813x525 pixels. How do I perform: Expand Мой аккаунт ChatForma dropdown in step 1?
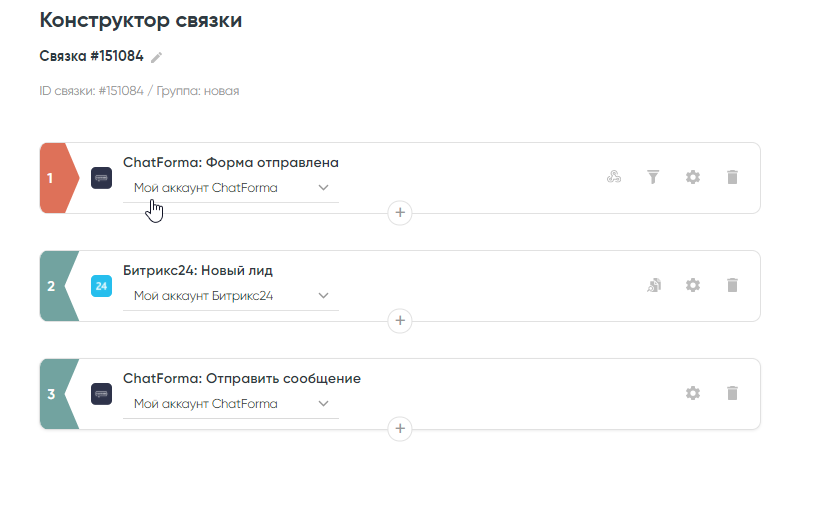coord(231,187)
